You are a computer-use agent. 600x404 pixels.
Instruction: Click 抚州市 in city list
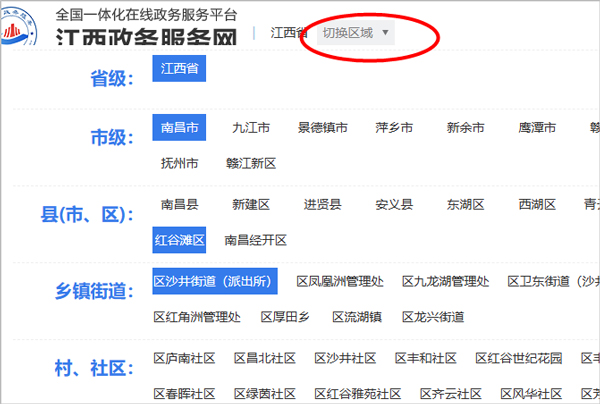(x=180, y=163)
